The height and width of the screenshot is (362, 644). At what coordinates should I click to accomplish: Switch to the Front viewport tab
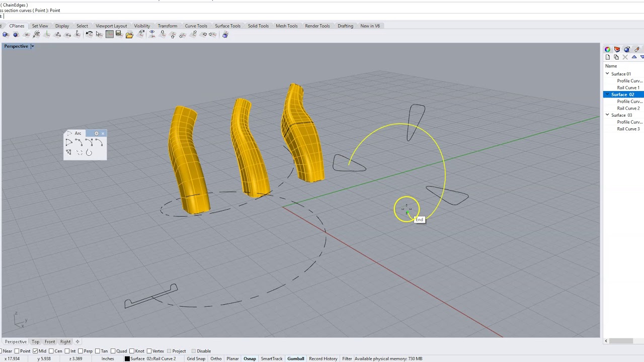pyautogui.click(x=50, y=342)
